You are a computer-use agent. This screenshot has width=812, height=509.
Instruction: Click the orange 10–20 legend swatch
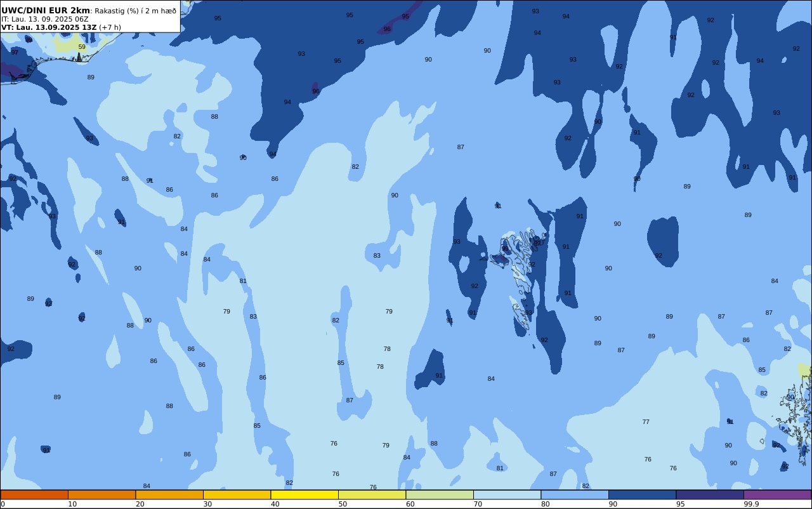(x=101, y=494)
